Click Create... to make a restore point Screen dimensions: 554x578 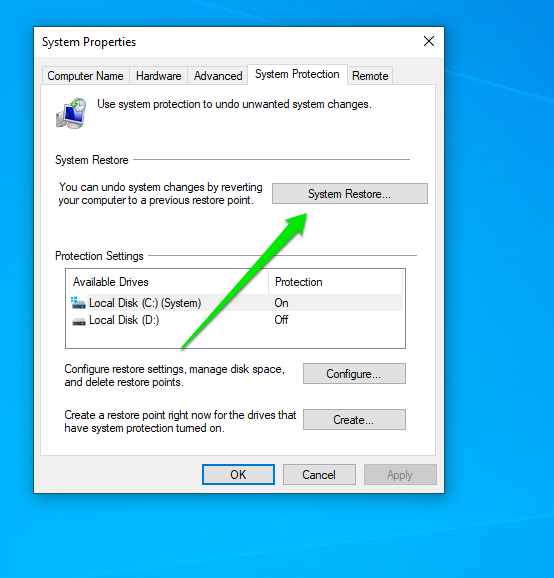(354, 419)
